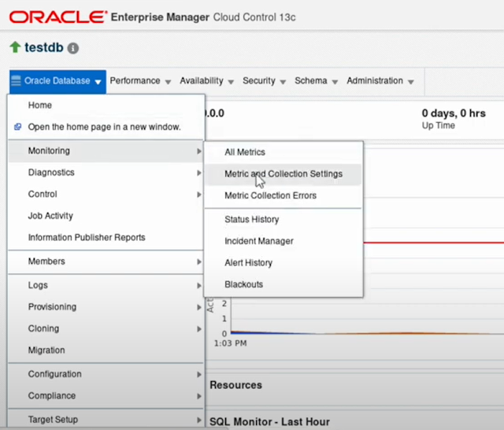The width and height of the screenshot is (504, 430).
Task: Select Alert History in the submenu
Action: point(283,263)
